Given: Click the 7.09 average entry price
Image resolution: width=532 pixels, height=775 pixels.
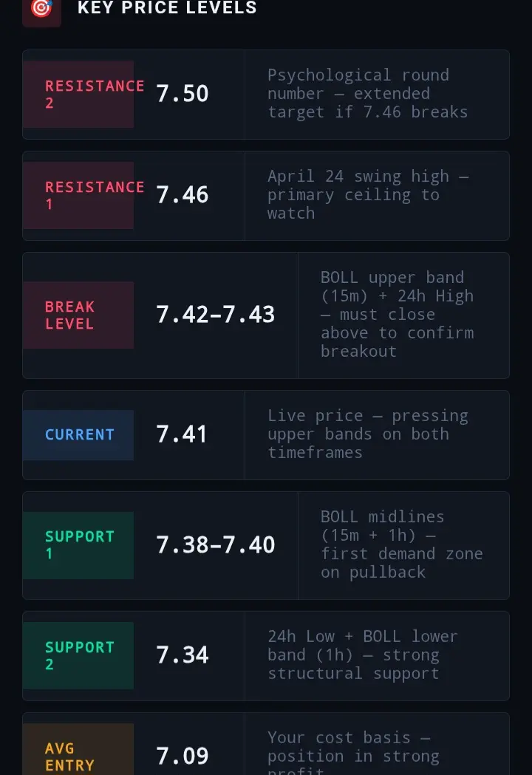Looking at the screenshot, I should [x=183, y=757].
